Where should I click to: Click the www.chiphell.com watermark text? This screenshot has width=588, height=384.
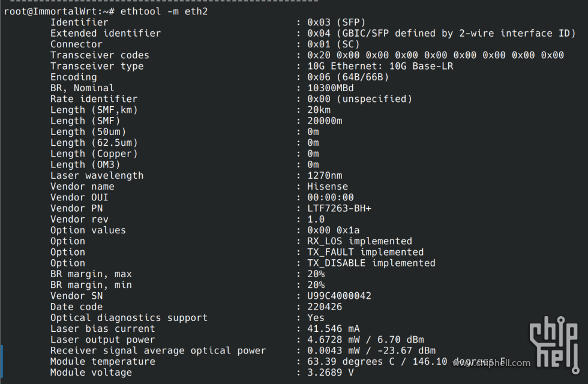click(x=491, y=362)
